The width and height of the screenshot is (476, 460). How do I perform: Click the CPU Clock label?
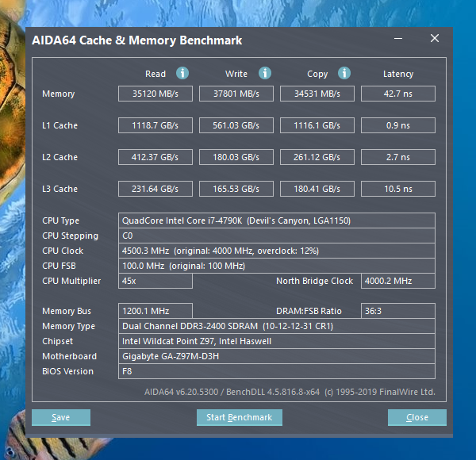[63, 251]
